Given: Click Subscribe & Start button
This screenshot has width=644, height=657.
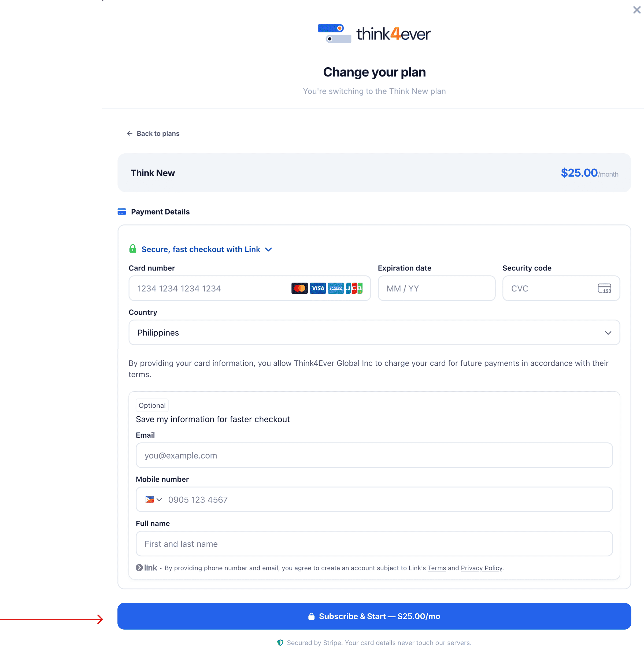Looking at the screenshot, I should (x=374, y=616).
